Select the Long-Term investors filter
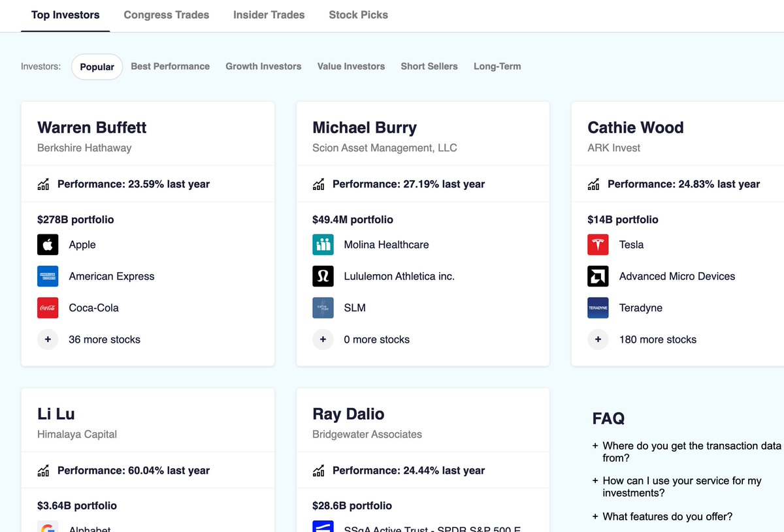 click(x=497, y=66)
